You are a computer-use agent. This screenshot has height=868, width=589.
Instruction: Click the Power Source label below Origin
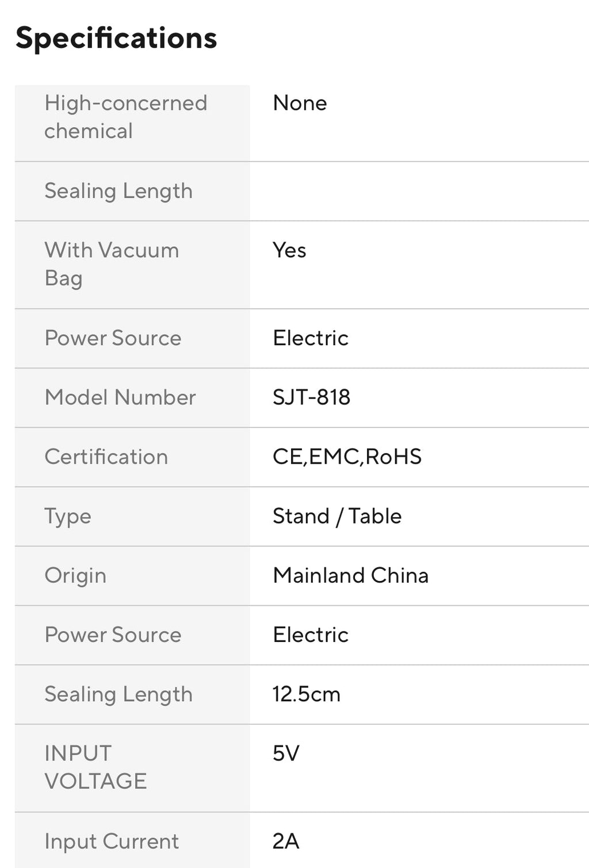[x=113, y=635]
